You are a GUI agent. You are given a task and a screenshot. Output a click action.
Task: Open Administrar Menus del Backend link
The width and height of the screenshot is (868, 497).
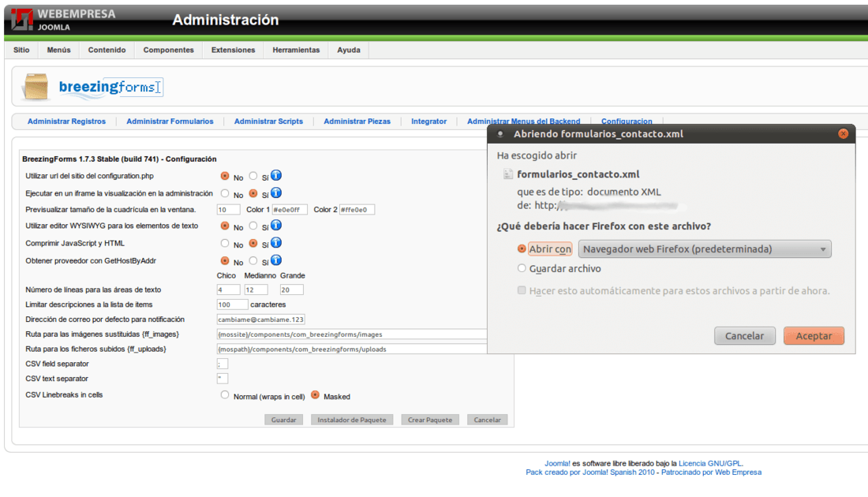(x=524, y=121)
